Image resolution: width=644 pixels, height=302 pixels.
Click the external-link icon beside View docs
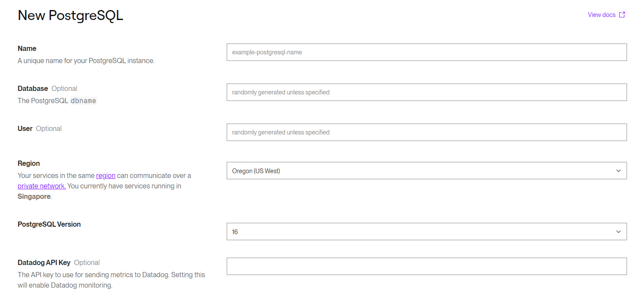point(622,15)
